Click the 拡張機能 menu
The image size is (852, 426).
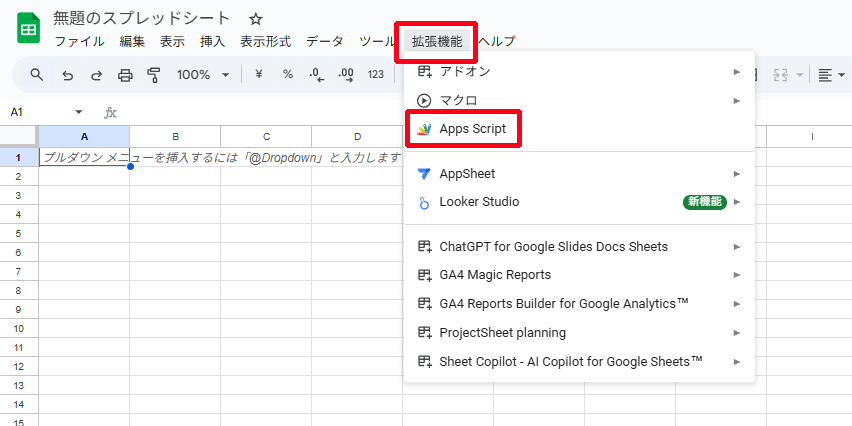[x=437, y=41]
